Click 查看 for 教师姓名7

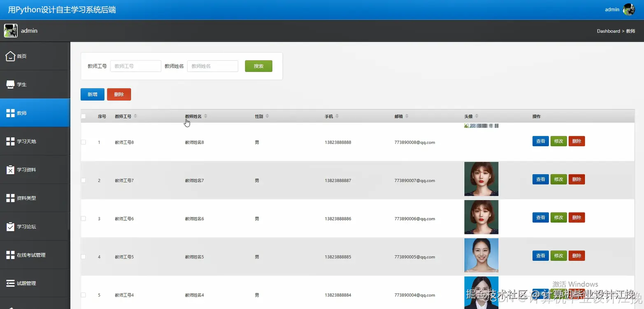[540, 179]
